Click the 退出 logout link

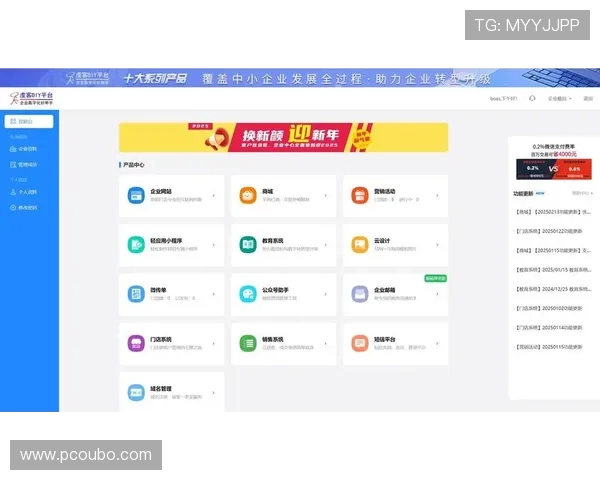588,98
